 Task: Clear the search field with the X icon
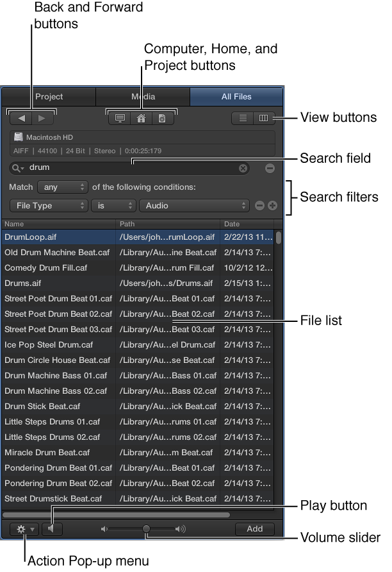point(243,168)
